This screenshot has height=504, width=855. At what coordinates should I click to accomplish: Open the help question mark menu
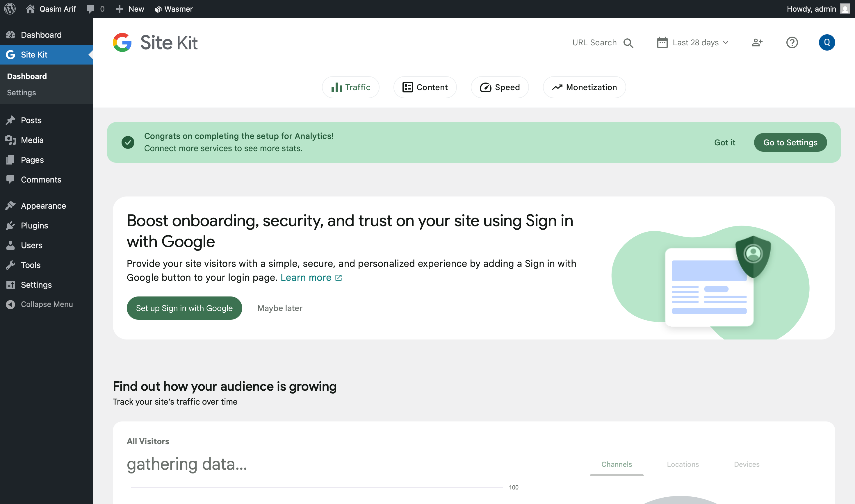(792, 42)
